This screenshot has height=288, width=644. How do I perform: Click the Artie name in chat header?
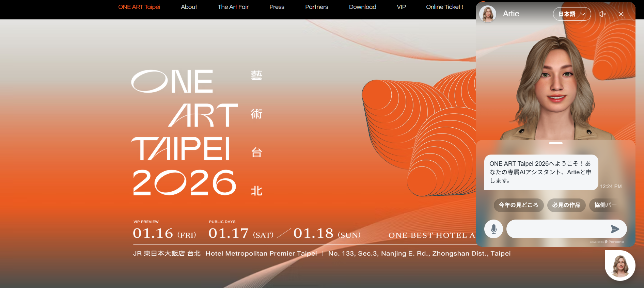(511, 14)
